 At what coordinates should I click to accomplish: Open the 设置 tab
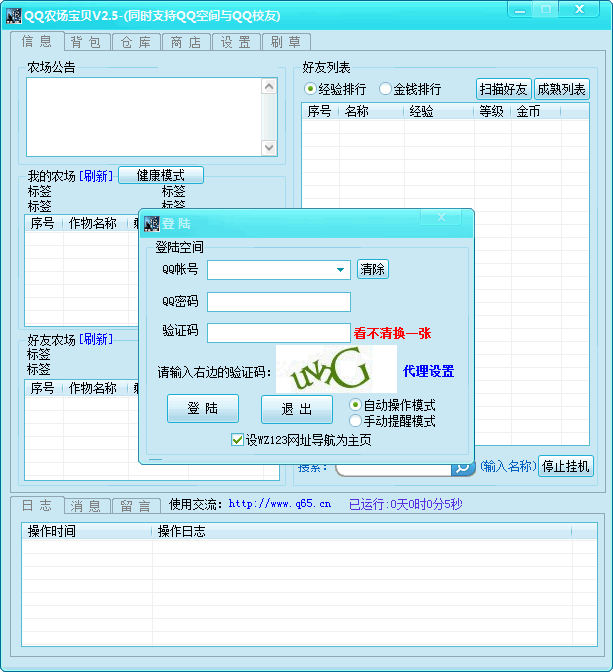236,42
